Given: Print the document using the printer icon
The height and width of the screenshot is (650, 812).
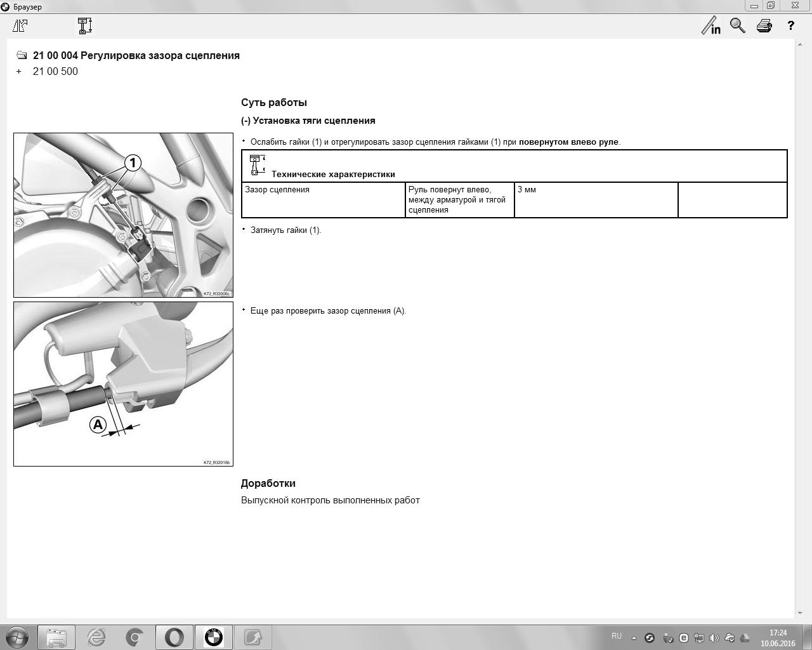Looking at the screenshot, I should pyautogui.click(x=764, y=26).
